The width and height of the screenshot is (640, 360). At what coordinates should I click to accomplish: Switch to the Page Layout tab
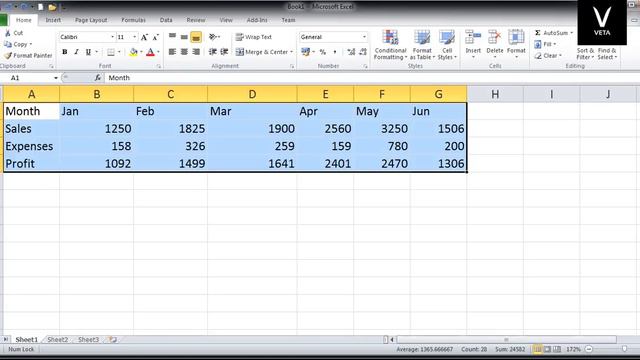(x=91, y=20)
